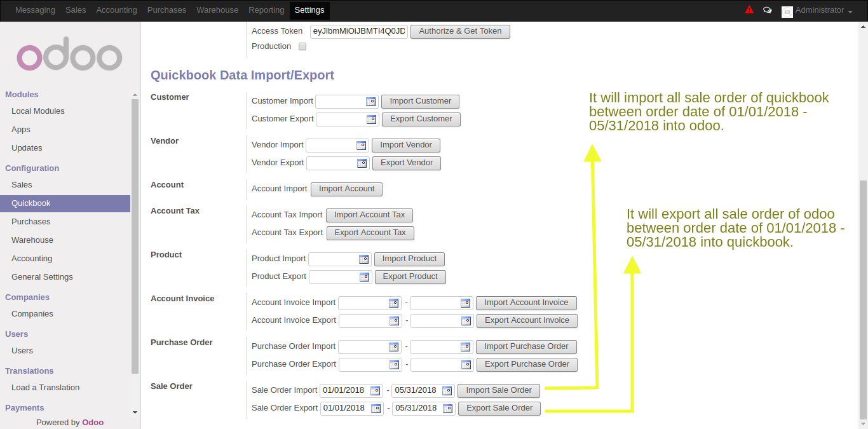
Task: Click the sidebar scroll-down arrow
Action: click(x=135, y=412)
